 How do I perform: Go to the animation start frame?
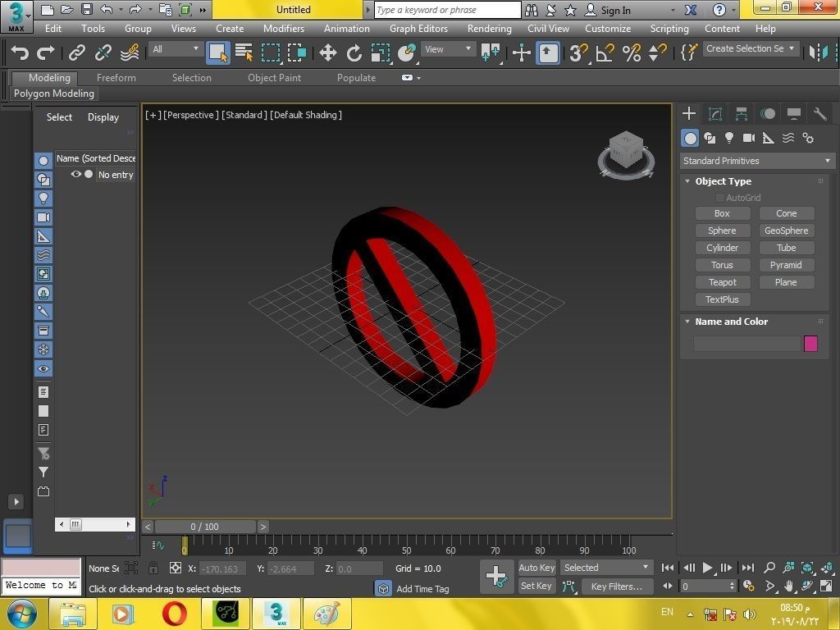pos(668,568)
